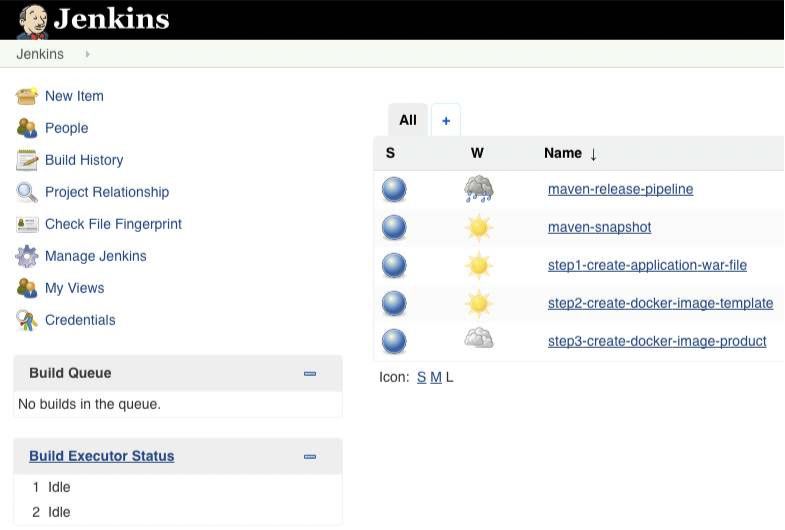Click the People icon in sidebar
The height and width of the screenshot is (530, 785).
point(27,128)
